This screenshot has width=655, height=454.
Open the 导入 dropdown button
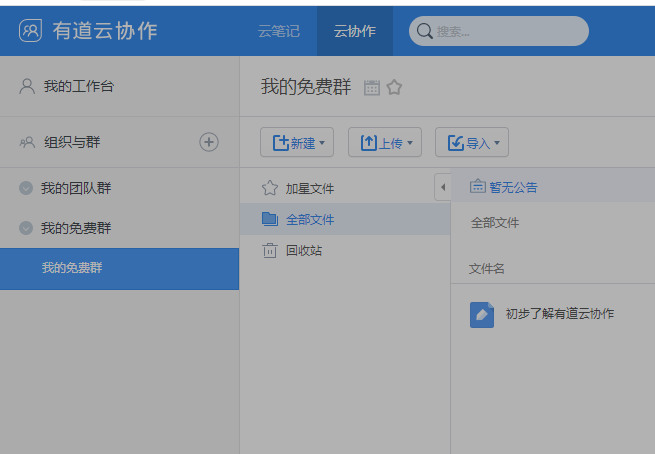pos(472,142)
